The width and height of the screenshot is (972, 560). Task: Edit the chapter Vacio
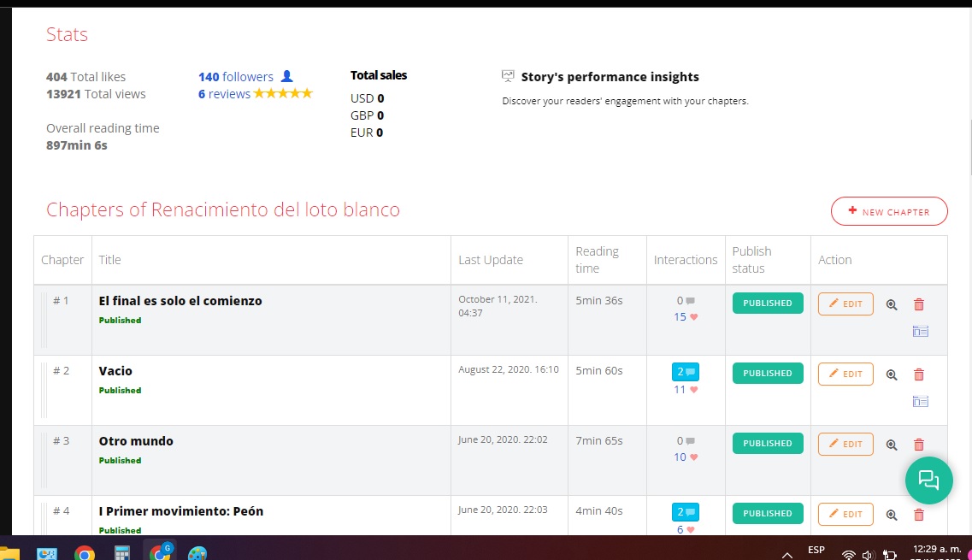tap(845, 374)
